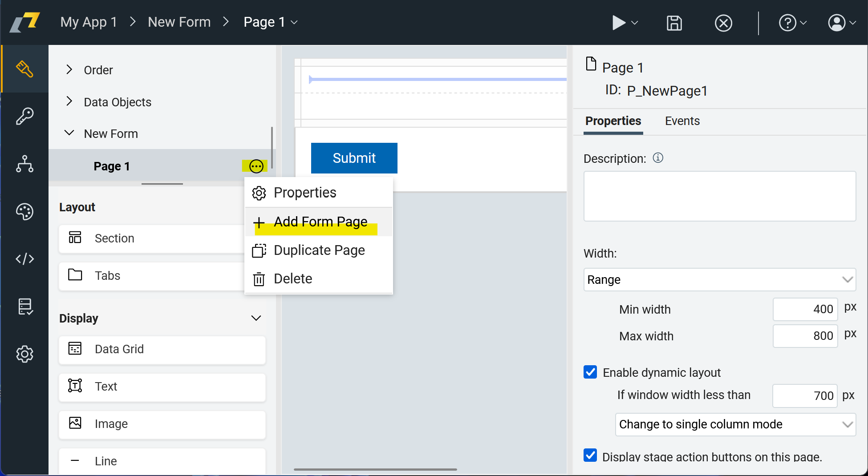Screen dimensions: 868x476
Task: Click the Description info icon
Action: point(658,158)
